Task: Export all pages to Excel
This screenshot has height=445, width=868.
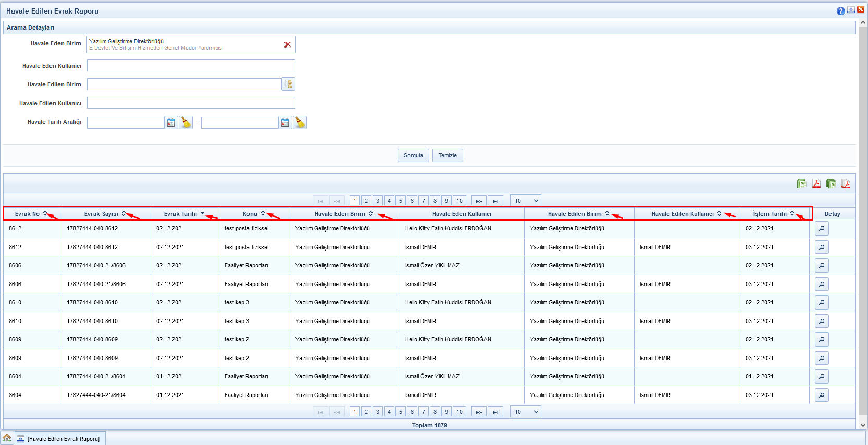Action: 830,183
